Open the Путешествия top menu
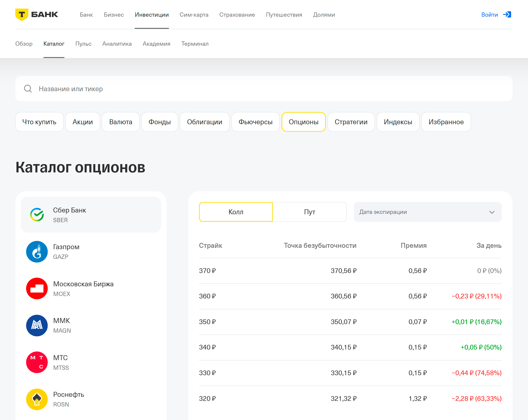 (284, 15)
